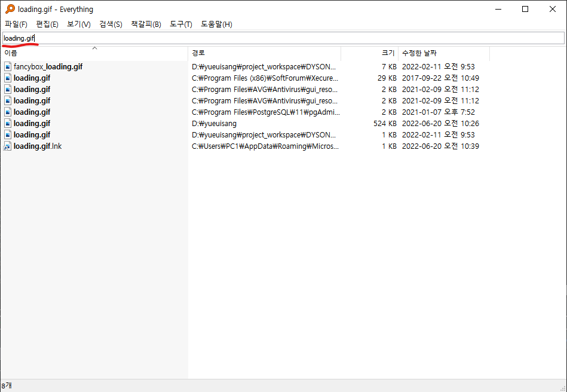567x392 pixels.
Task: Click the file icon of the 1 KB DYSON loading.gif
Action: coord(8,134)
